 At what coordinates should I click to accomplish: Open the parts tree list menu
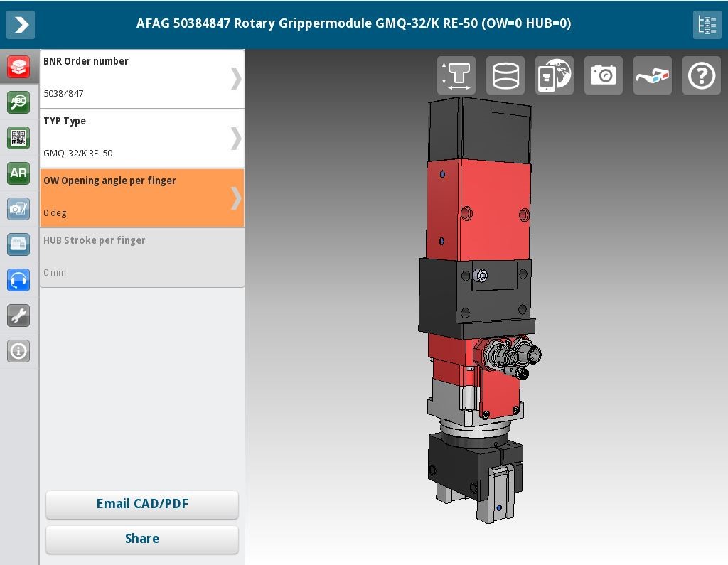[x=707, y=25]
